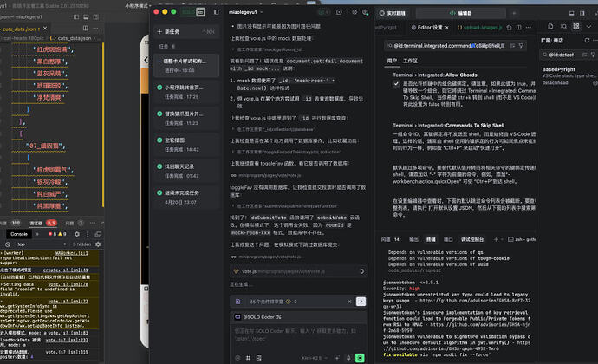Open home icon in editor tab bar
Viewport: 598px width, 364px height.
click(x=509, y=28)
